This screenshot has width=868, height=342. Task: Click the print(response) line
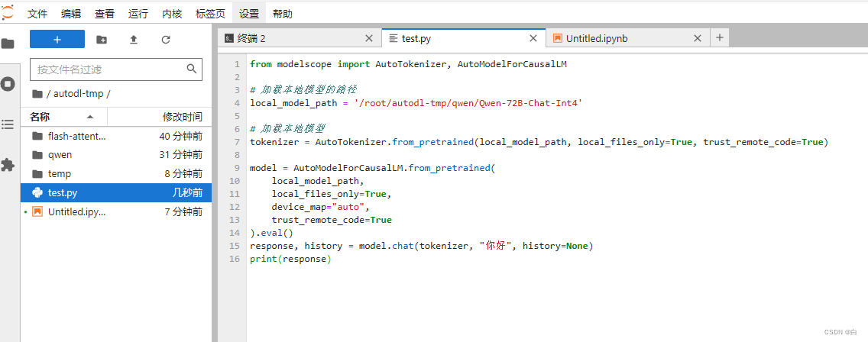click(x=290, y=259)
